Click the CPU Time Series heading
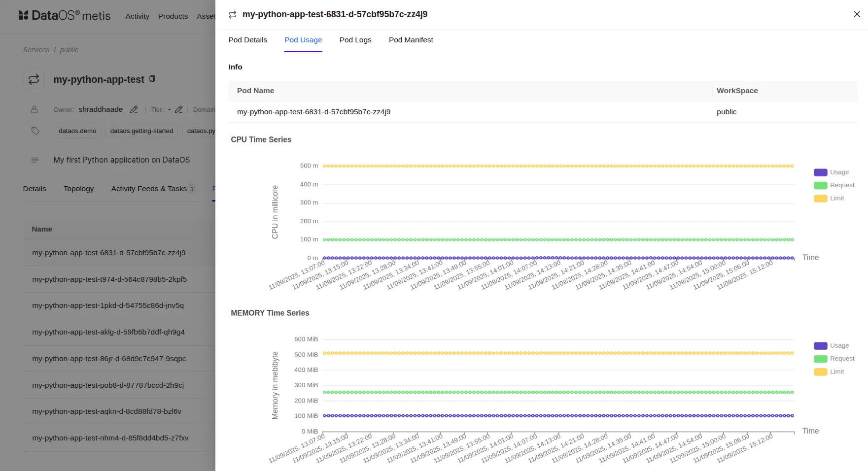Screen dimensions: 868x471 click(261, 140)
